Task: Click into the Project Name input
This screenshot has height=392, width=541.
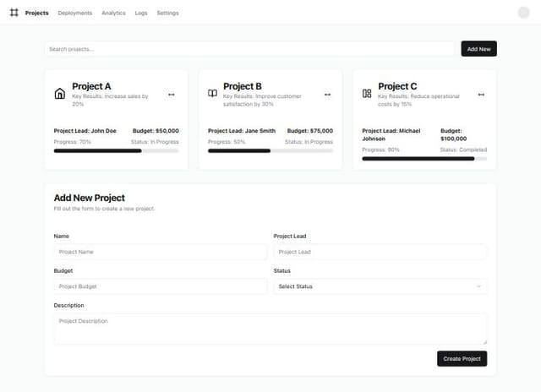Action: click(x=160, y=252)
